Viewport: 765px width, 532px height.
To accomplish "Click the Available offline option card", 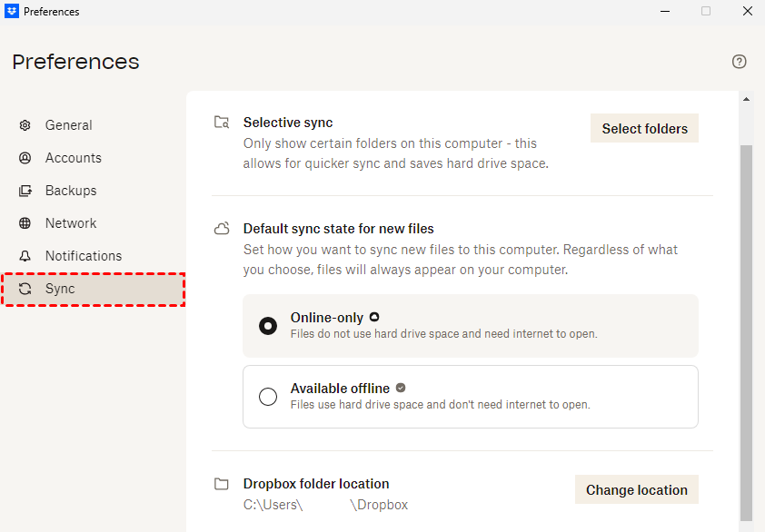I will click(x=470, y=397).
